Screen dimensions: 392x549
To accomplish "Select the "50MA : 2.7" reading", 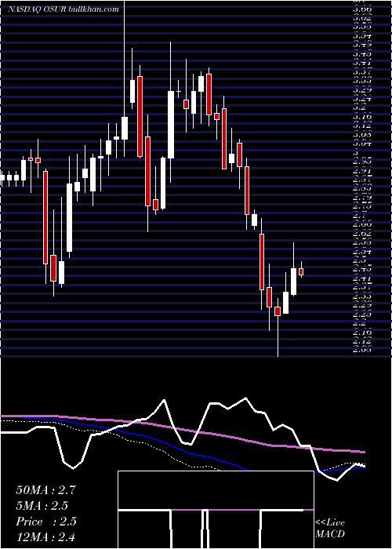I will tap(45, 490).
